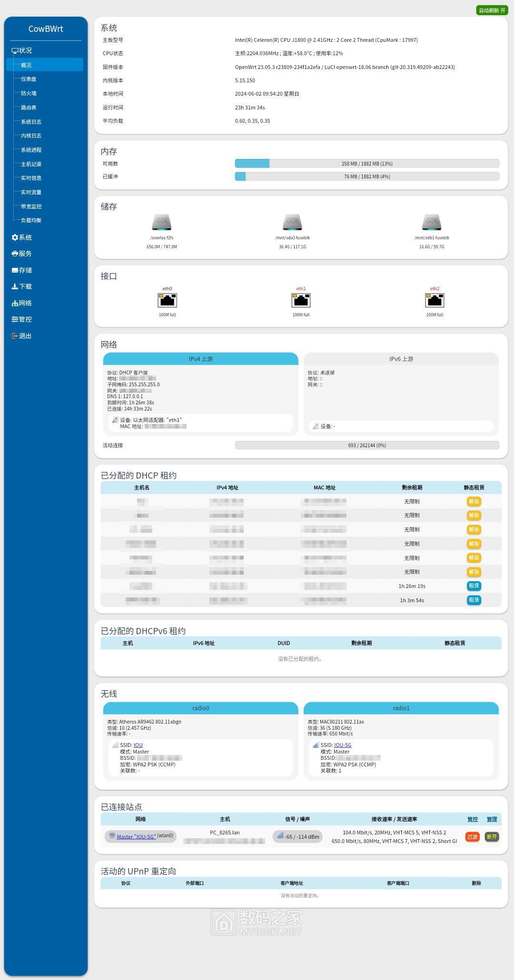The width and height of the screenshot is (514, 980).
Task: Select the IPv6 上游 panel header
Action: coord(401,359)
